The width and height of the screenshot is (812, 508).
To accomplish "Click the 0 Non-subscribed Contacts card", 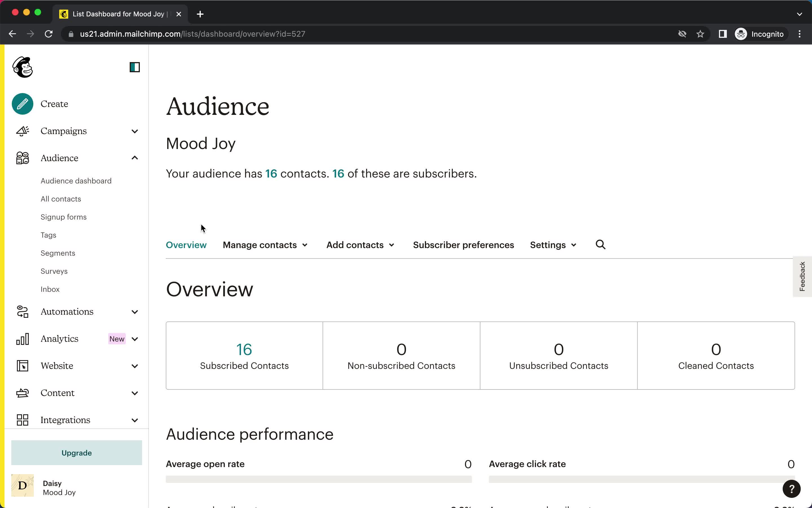I will pos(401,356).
